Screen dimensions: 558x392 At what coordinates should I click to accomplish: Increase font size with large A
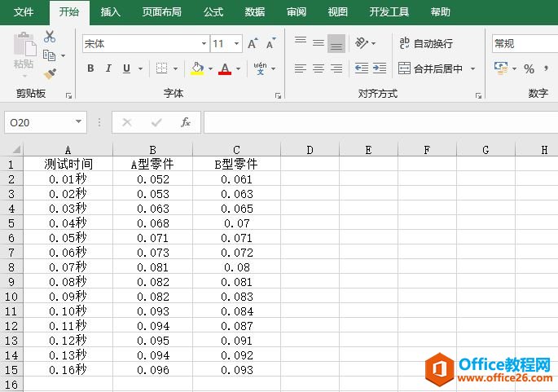pyautogui.click(x=253, y=43)
